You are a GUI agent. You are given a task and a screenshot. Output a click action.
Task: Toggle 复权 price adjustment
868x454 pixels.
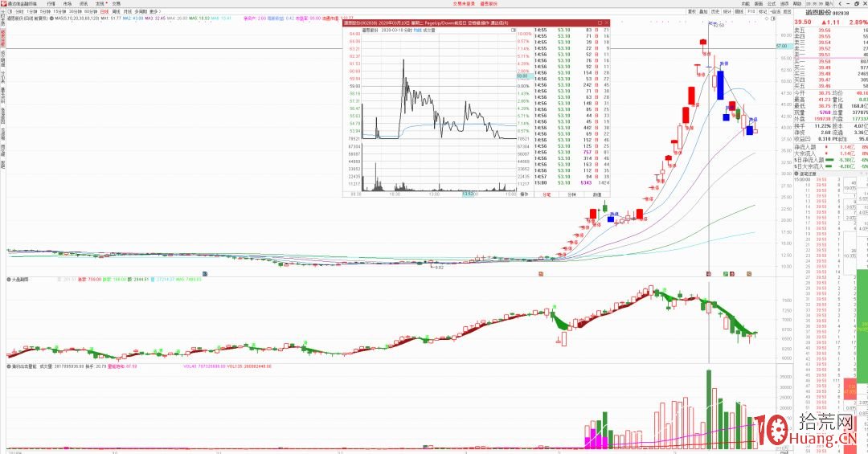tap(692, 11)
